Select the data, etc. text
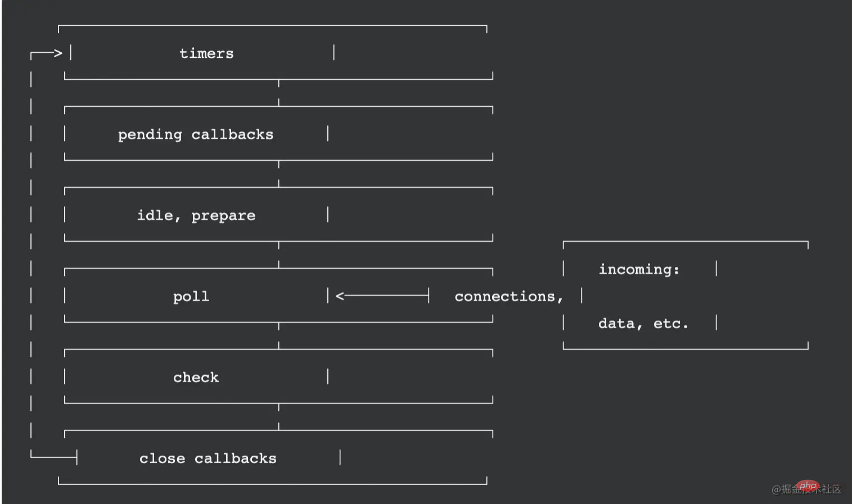Screen dimensions: 852x504 click(643, 324)
